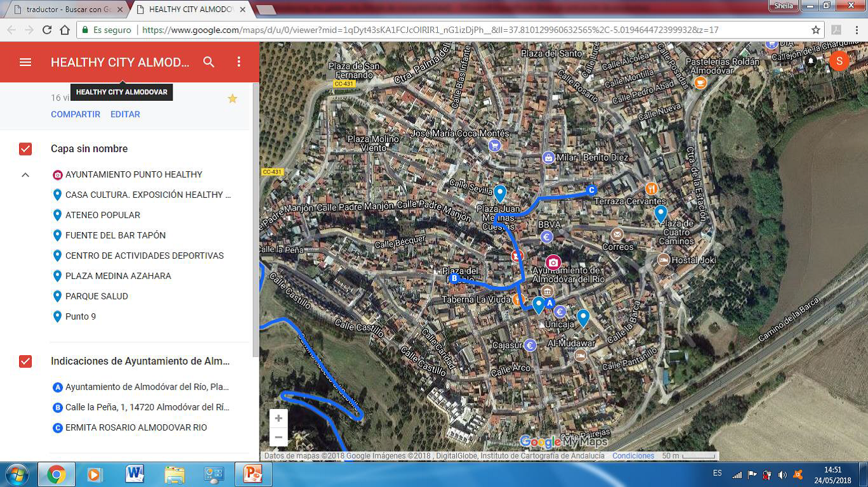Click the yellow star to favorite the map
The image size is (868, 487).
(232, 98)
